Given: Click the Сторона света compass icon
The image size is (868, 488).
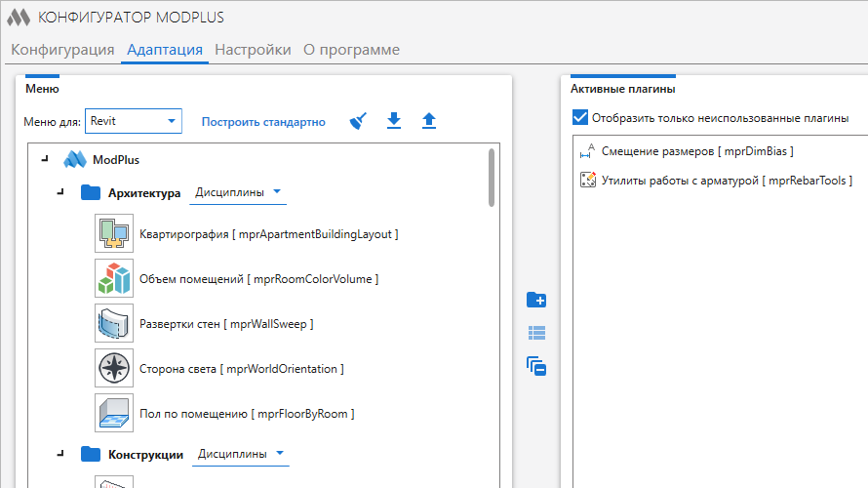Looking at the screenshot, I should coord(114,368).
